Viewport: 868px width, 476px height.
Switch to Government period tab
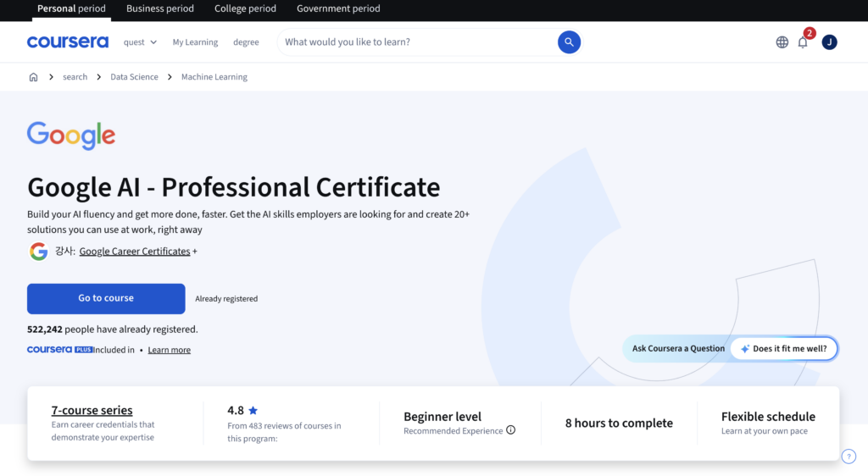(x=338, y=8)
